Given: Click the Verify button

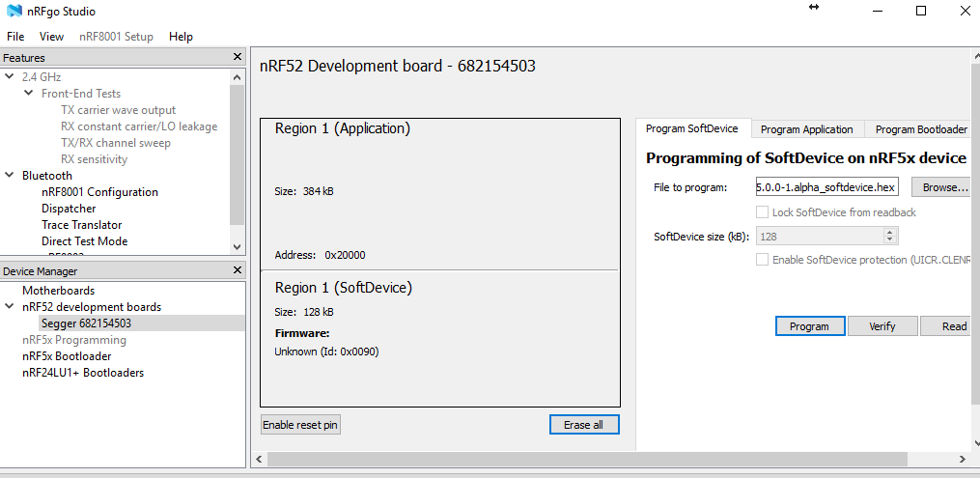Looking at the screenshot, I should click(x=882, y=326).
